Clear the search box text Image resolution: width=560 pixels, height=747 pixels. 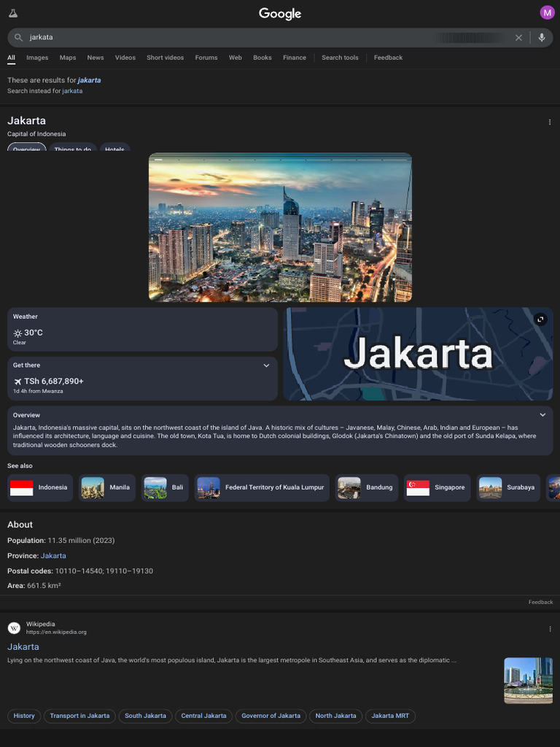518,37
